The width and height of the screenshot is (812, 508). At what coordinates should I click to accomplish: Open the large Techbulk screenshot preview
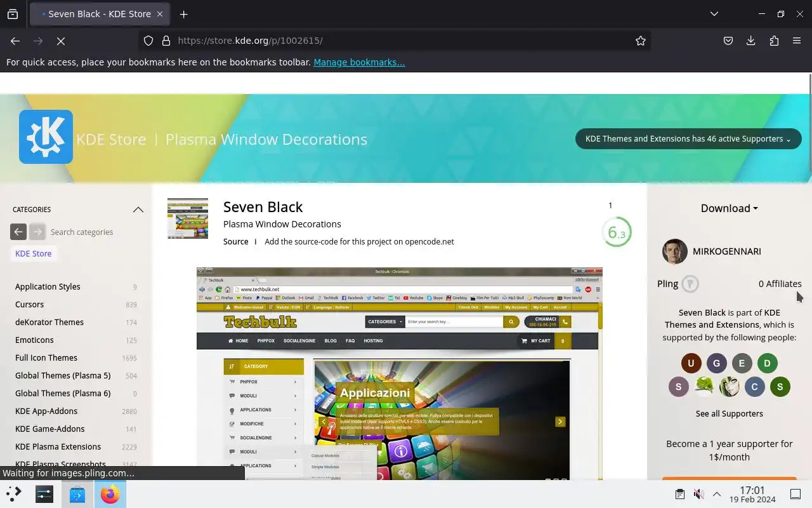tap(400, 373)
